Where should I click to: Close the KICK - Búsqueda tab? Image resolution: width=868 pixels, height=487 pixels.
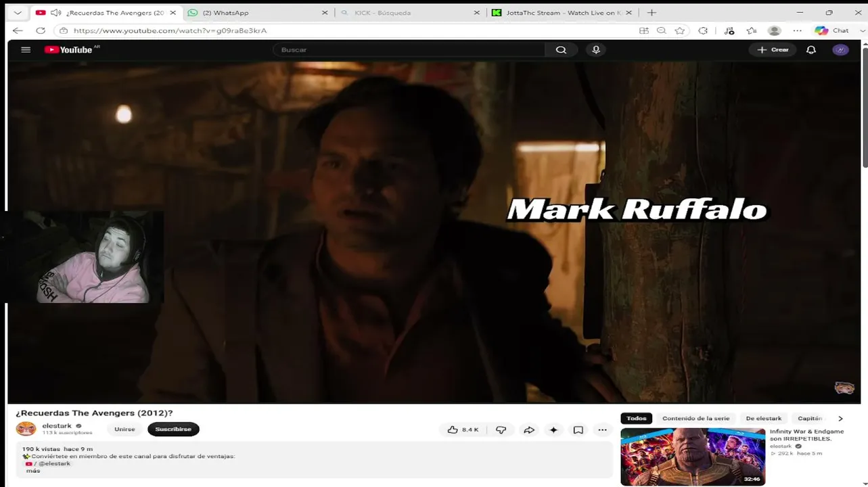(x=477, y=13)
